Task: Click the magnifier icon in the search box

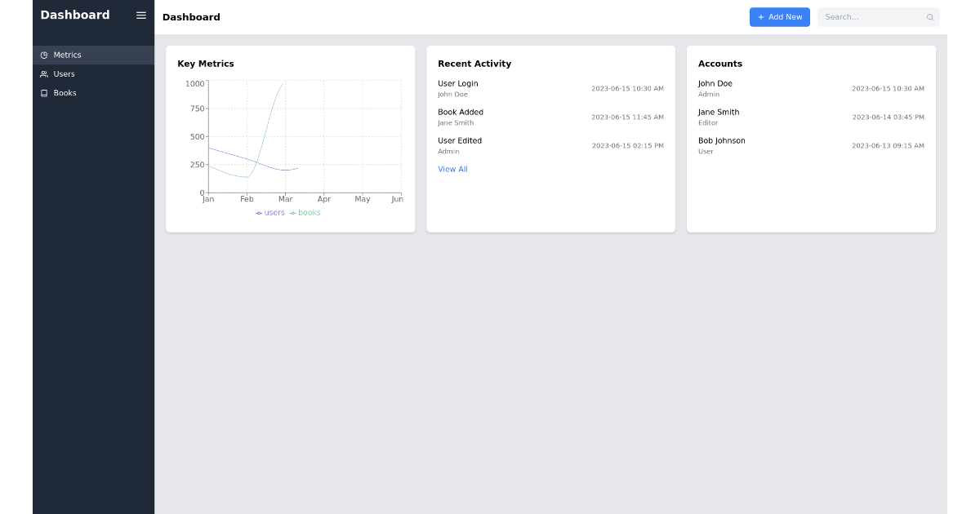Action: click(929, 17)
